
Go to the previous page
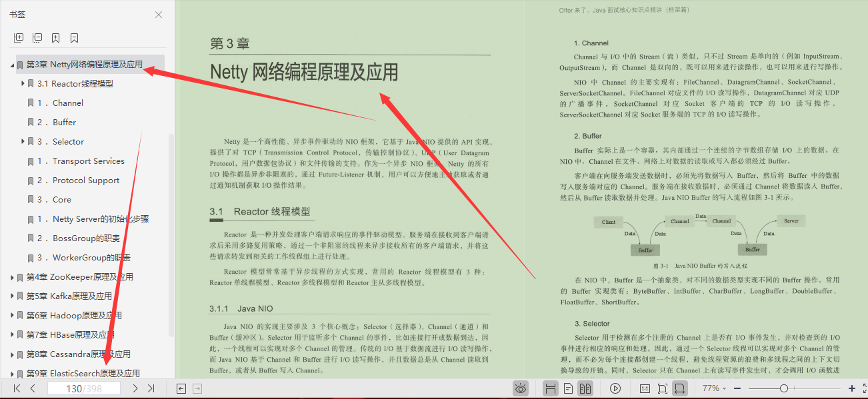click(x=33, y=388)
